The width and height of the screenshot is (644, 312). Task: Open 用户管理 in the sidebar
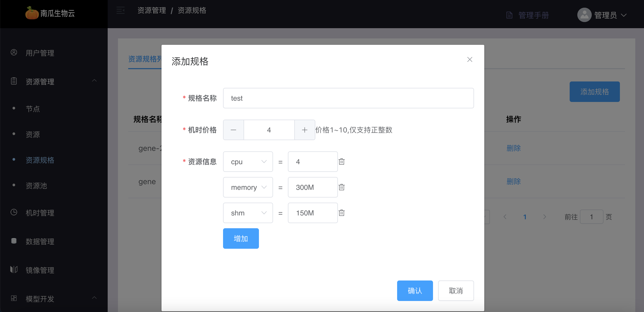pyautogui.click(x=40, y=53)
